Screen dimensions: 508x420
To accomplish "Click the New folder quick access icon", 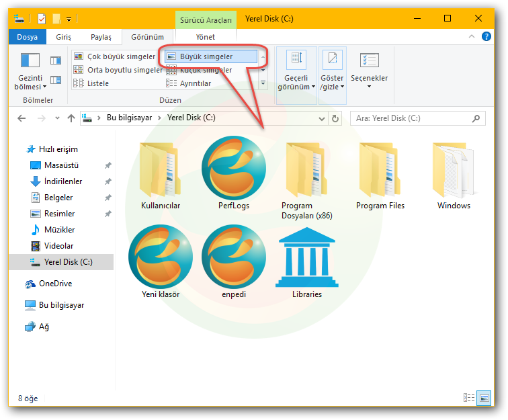I will 56,18.
